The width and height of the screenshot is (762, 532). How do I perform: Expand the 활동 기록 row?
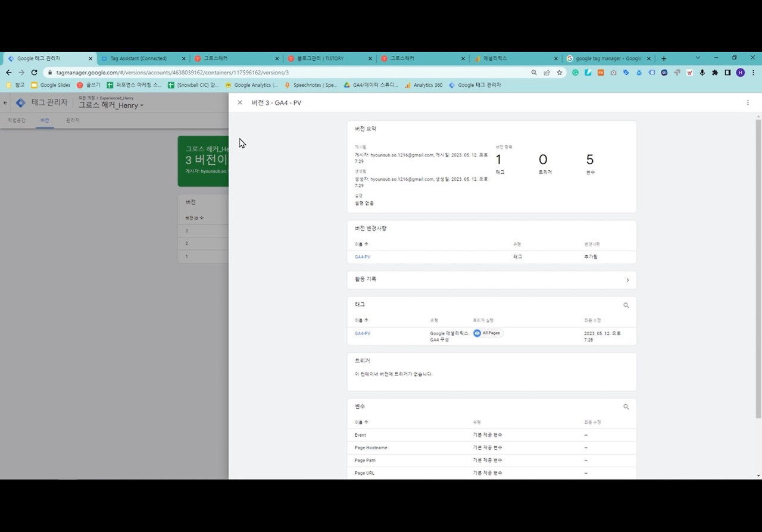[492, 280]
